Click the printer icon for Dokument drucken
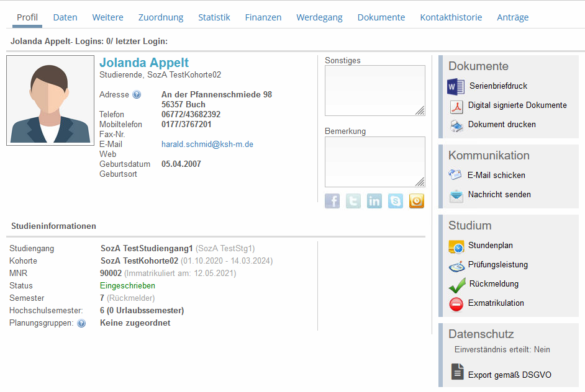The image size is (585, 392). [x=456, y=125]
